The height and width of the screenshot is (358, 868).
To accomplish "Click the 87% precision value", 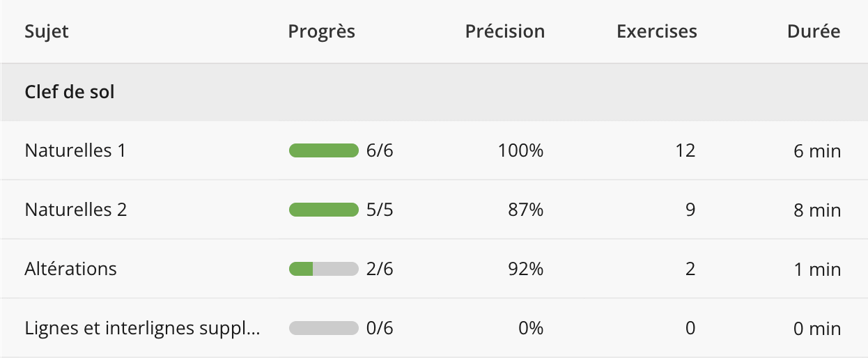I will [x=526, y=210].
